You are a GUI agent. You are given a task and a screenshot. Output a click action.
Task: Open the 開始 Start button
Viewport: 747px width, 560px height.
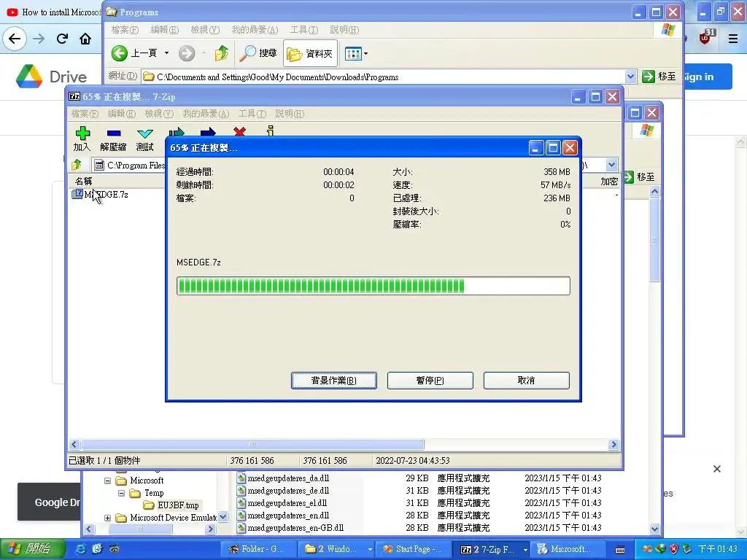[x=32, y=549]
